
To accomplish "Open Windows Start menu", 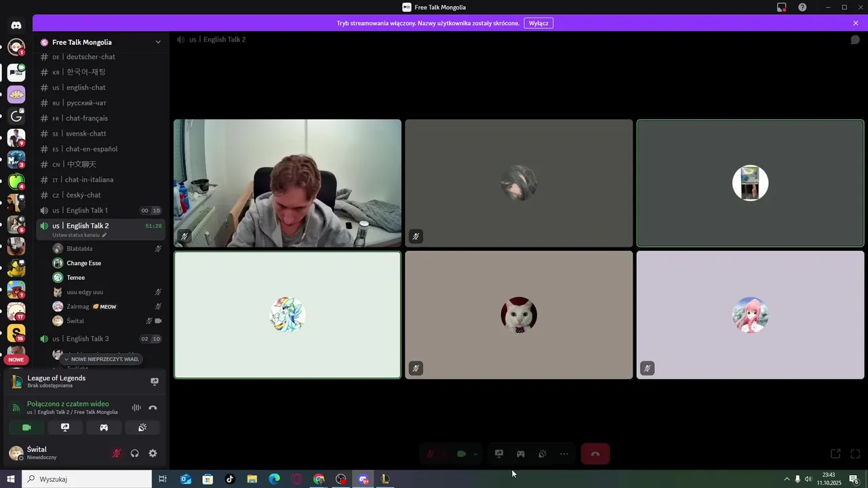I will click(x=11, y=479).
